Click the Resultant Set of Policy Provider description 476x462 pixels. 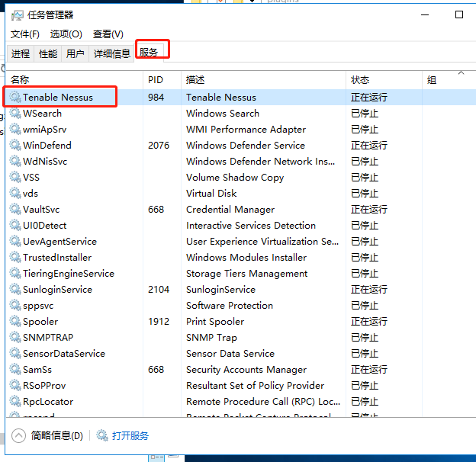point(255,386)
